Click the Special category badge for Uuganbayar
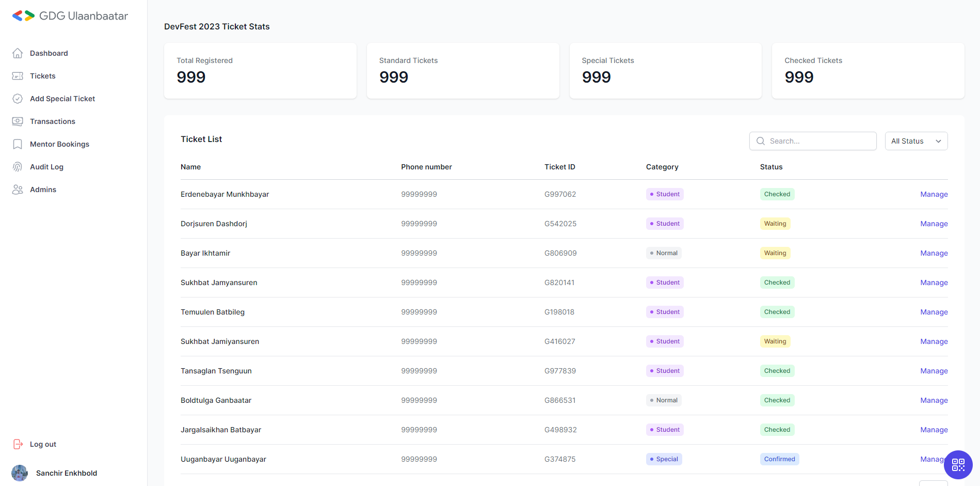980x486 pixels. point(664,459)
